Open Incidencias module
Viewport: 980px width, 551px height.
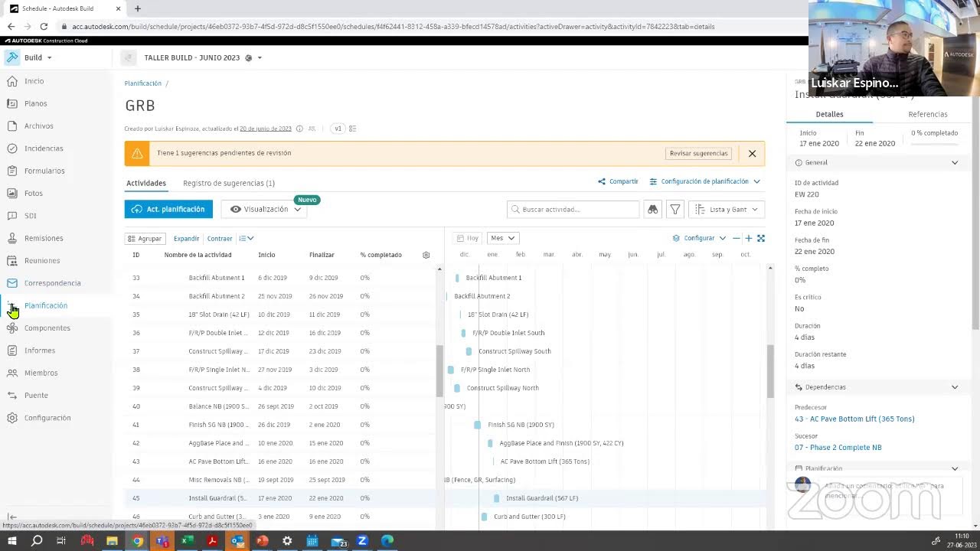pos(43,148)
